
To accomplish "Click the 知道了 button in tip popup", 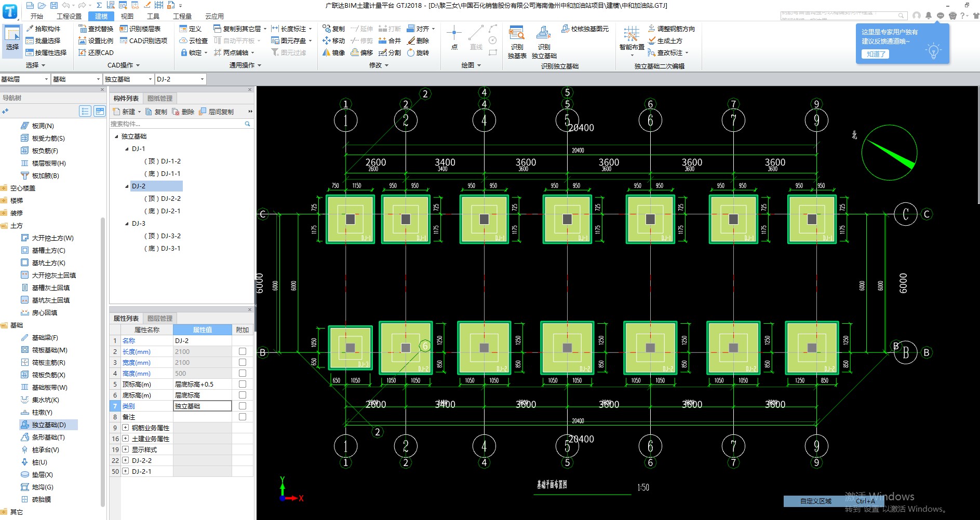I will pyautogui.click(x=876, y=54).
